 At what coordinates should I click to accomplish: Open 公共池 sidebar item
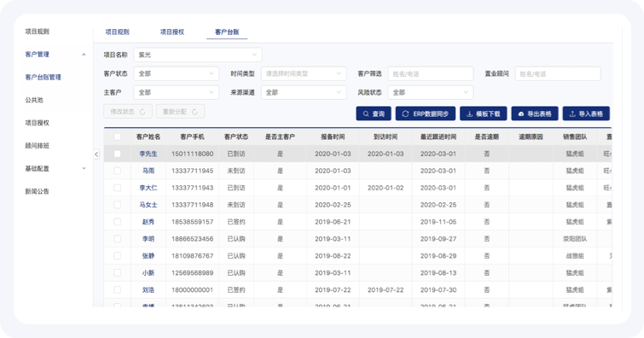pyautogui.click(x=34, y=100)
